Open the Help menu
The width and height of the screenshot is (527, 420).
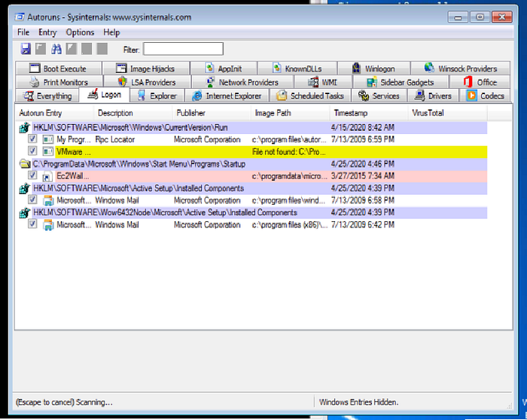[111, 32]
